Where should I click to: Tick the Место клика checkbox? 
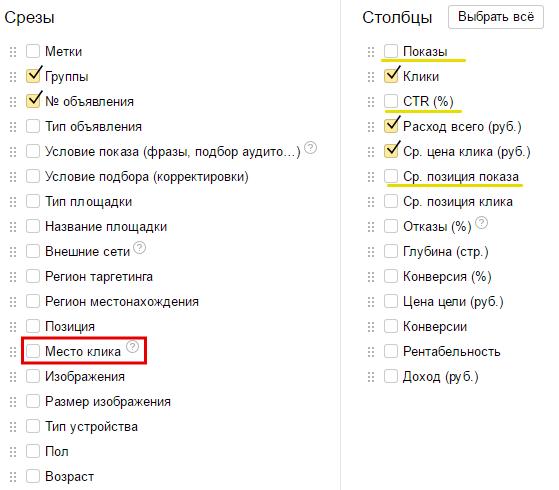[33, 351]
